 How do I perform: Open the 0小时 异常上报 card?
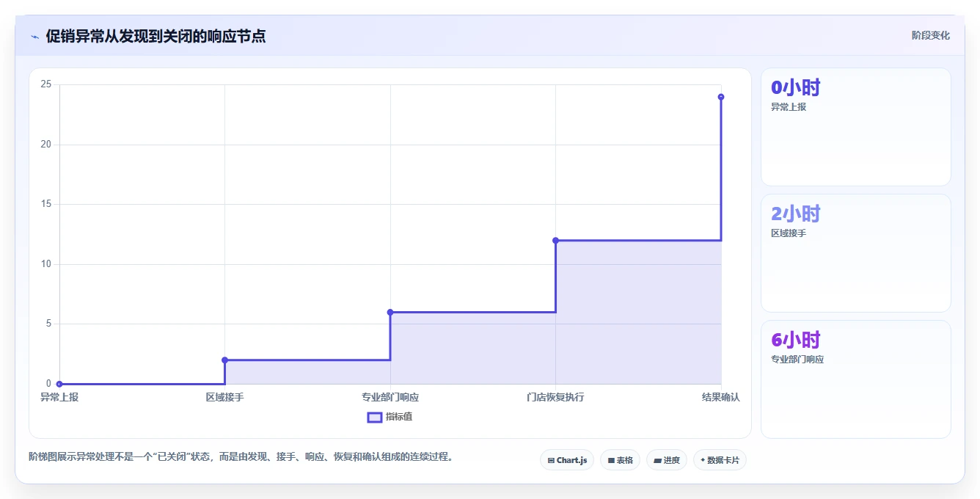pos(855,127)
